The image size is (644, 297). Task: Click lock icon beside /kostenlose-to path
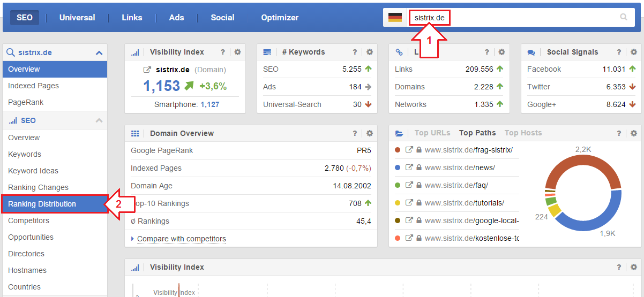tap(419, 238)
